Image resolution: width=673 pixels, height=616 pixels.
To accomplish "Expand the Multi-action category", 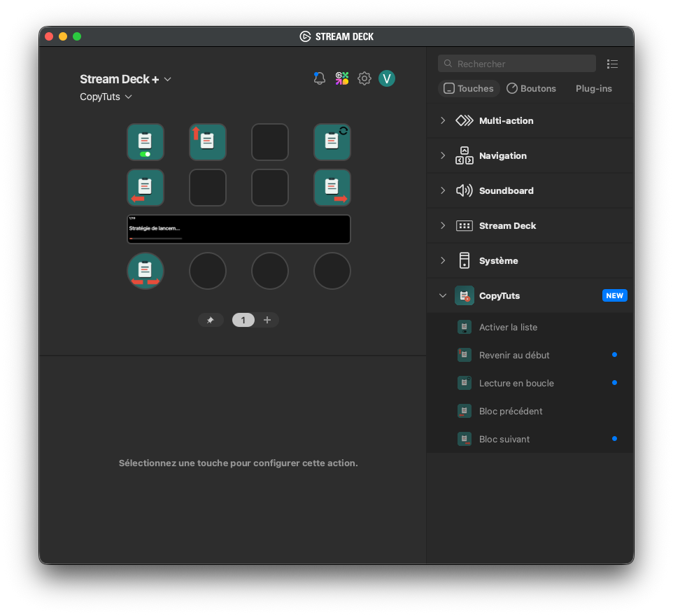I will (x=443, y=120).
